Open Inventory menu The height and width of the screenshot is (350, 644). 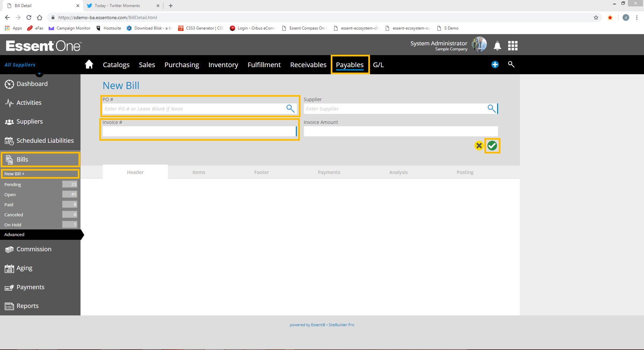click(223, 65)
